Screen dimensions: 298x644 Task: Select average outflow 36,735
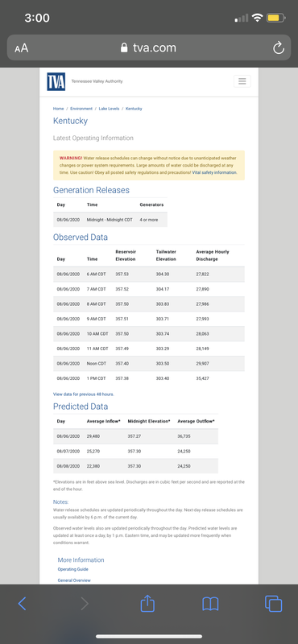(184, 436)
